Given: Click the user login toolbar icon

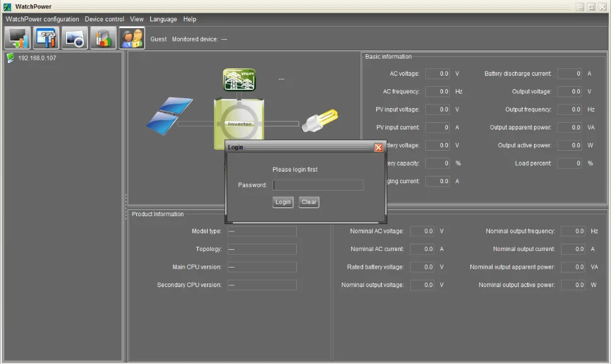Looking at the screenshot, I should (132, 38).
